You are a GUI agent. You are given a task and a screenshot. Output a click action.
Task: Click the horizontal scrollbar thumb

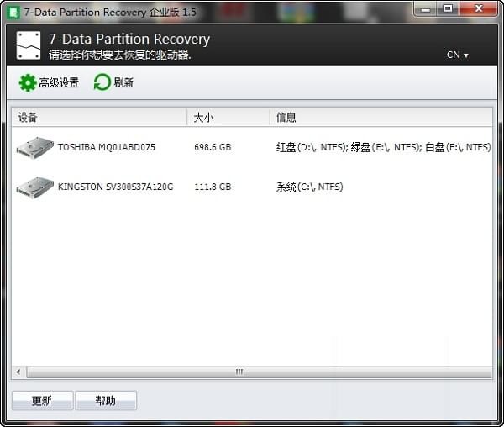click(259, 372)
